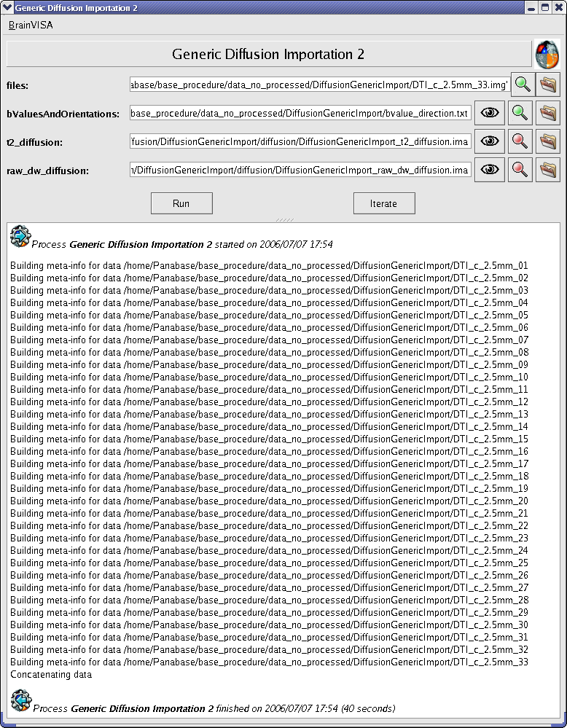This screenshot has height=728, width=567.
Task: Toggle eye viewer for t2_diffusion
Action: click(x=490, y=141)
